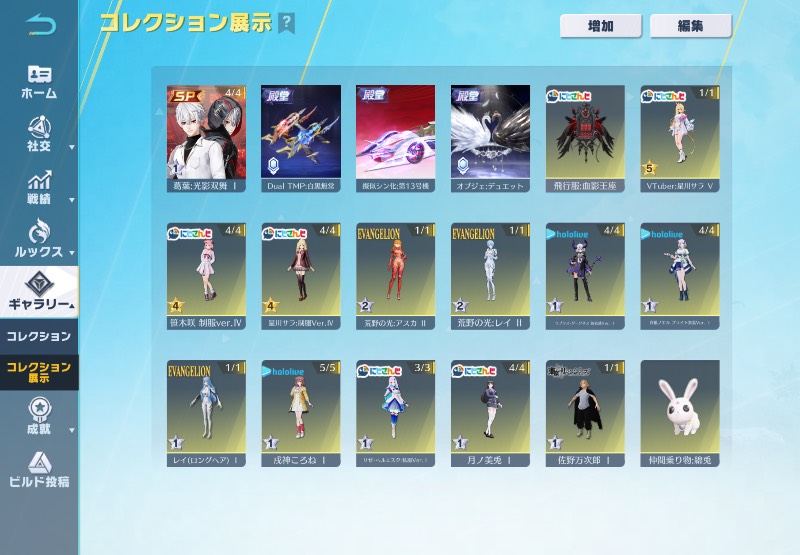Click the star 1 badge on 佐野万次郎 card
Viewport: 800px width, 555px height.
click(x=555, y=443)
